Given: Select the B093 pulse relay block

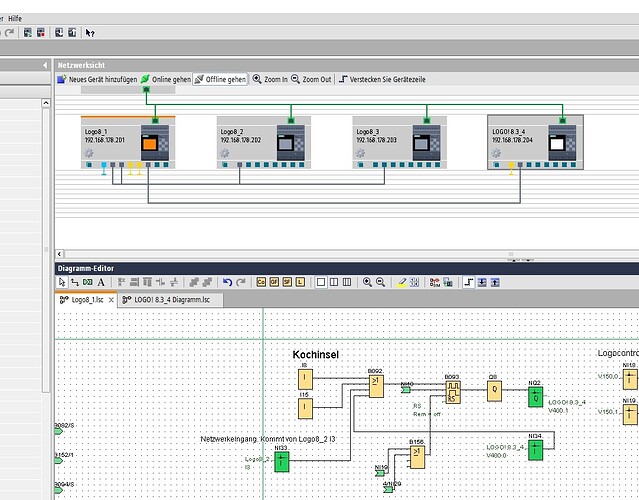Looking at the screenshot, I should [x=453, y=392].
